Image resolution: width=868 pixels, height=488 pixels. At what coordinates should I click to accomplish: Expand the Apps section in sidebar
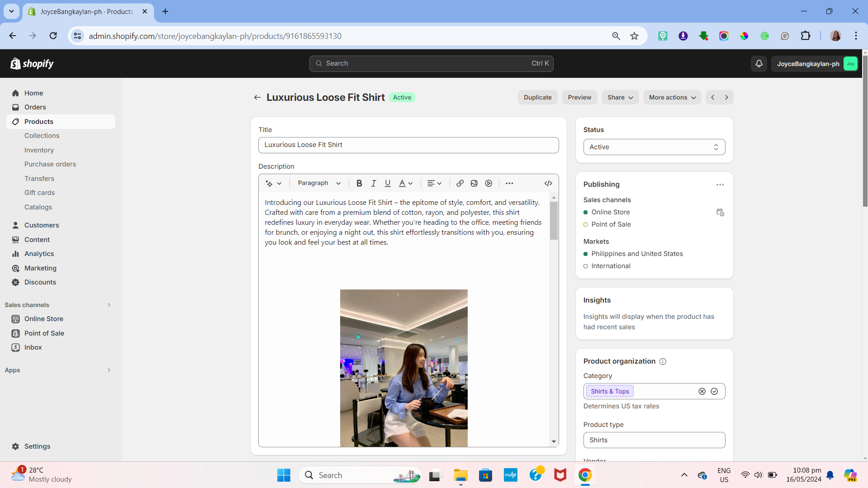(x=109, y=370)
